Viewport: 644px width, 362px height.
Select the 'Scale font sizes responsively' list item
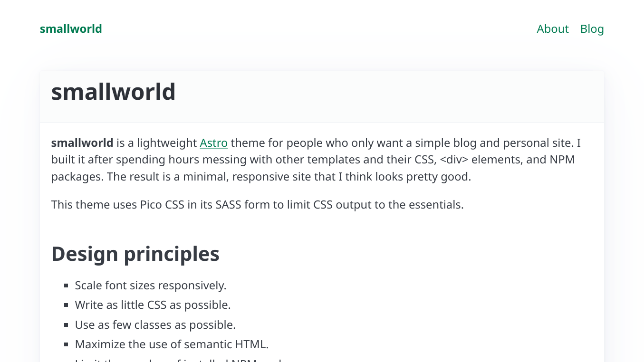[x=150, y=285]
